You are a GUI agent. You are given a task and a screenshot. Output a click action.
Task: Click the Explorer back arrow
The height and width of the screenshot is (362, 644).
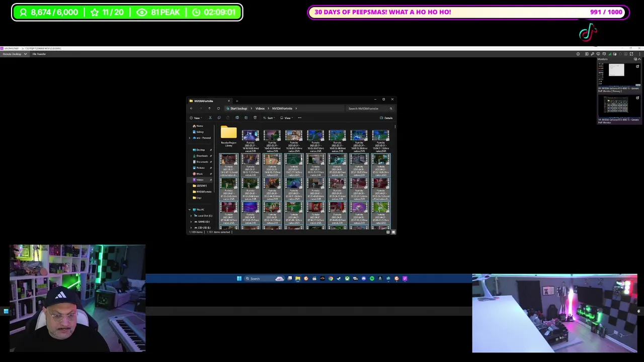tap(191, 108)
